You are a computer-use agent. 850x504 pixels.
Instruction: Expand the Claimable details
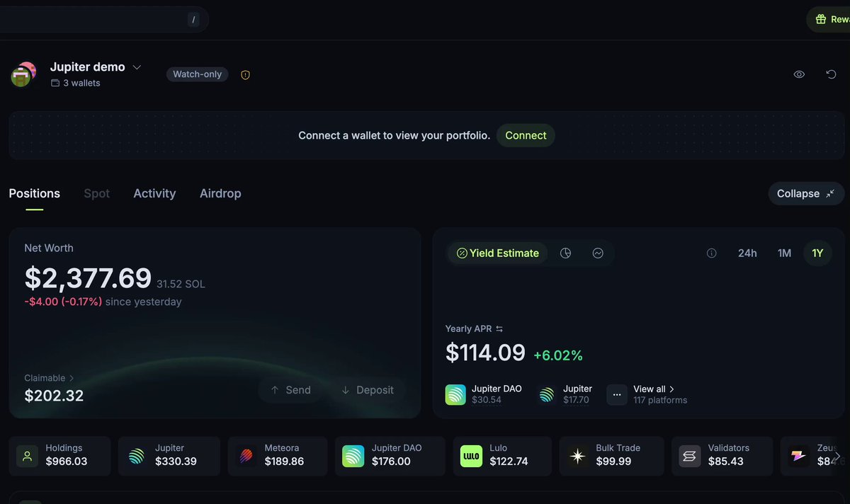[50, 378]
